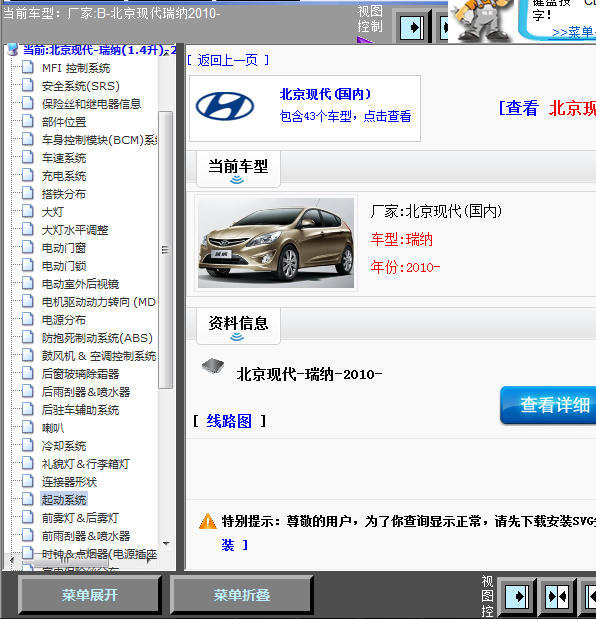The image size is (596, 619).
Task: Select 车速系统 in the list
Action: pos(64,158)
